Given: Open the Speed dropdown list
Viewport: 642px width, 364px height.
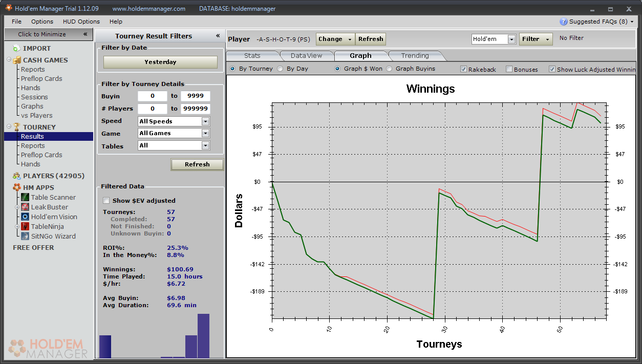Looking at the screenshot, I should click(205, 121).
